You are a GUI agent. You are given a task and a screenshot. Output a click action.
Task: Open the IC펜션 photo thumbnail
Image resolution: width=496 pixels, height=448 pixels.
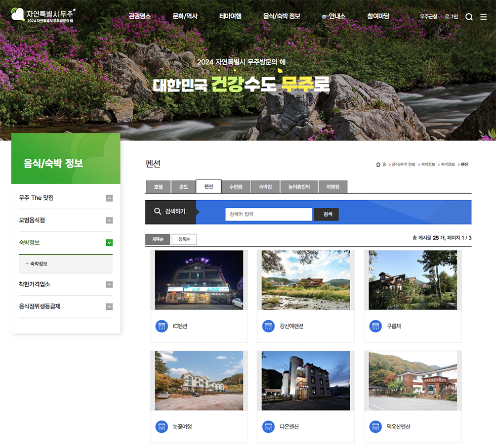point(199,280)
